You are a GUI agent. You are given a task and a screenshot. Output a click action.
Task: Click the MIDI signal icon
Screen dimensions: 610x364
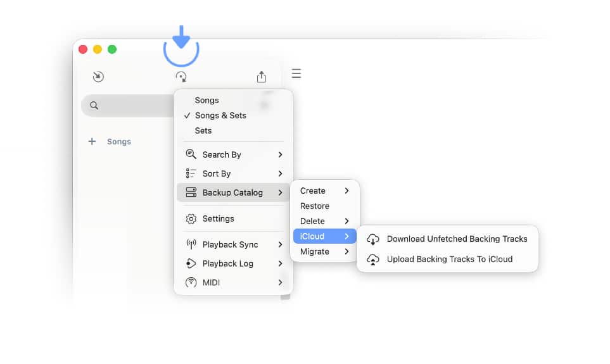(x=191, y=282)
